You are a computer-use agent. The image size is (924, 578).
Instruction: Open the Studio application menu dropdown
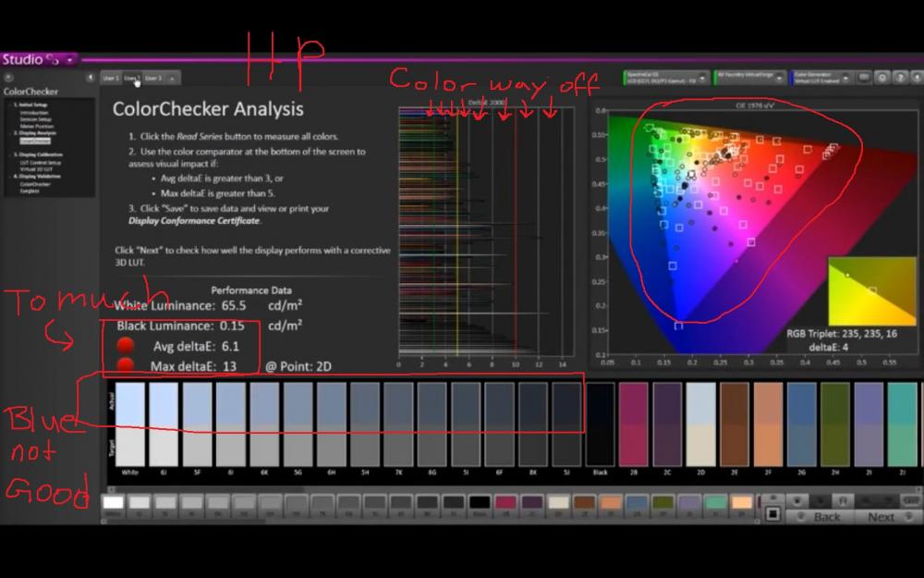point(69,59)
